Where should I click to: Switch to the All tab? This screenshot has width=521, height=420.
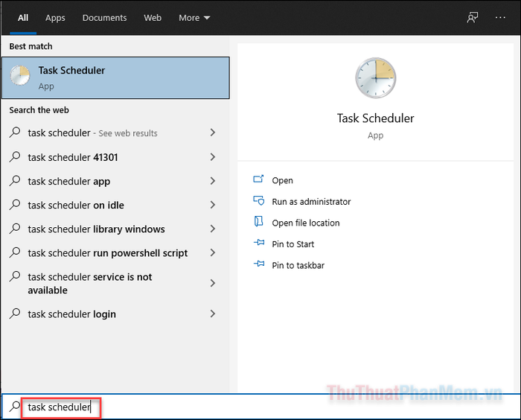pyautogui.click(x=23, y=18)
